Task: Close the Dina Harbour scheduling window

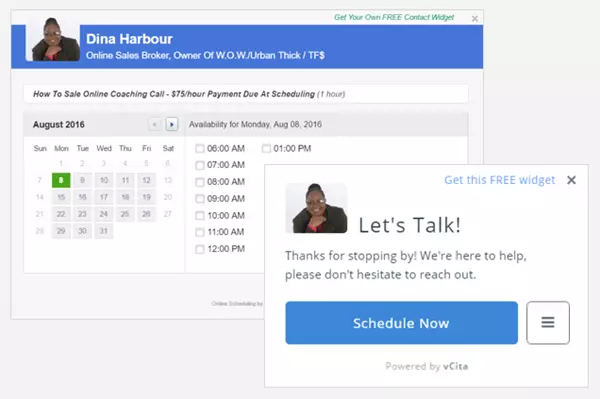Action: (475, 18)
